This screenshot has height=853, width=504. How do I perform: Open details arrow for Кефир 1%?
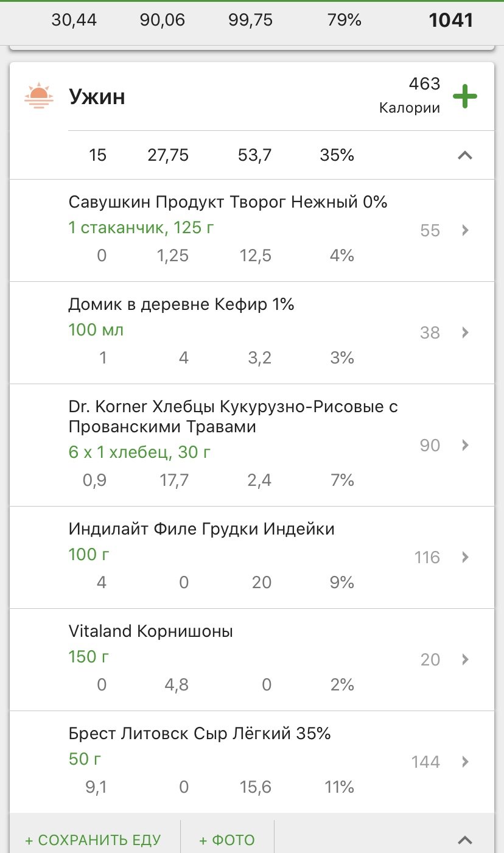pyautogui.click(x=465, y=332)
